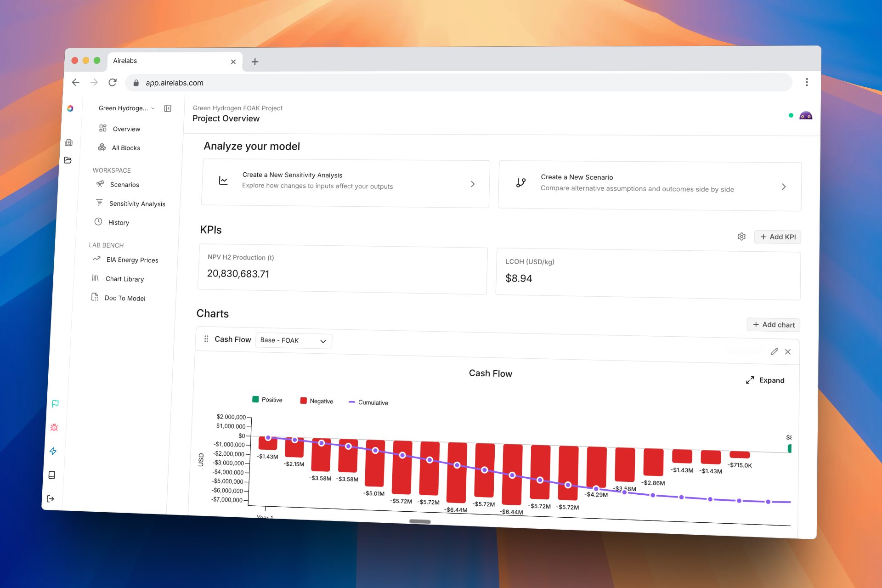
Task: Click the -$715.0K bar label
Action: coord(739,465)
